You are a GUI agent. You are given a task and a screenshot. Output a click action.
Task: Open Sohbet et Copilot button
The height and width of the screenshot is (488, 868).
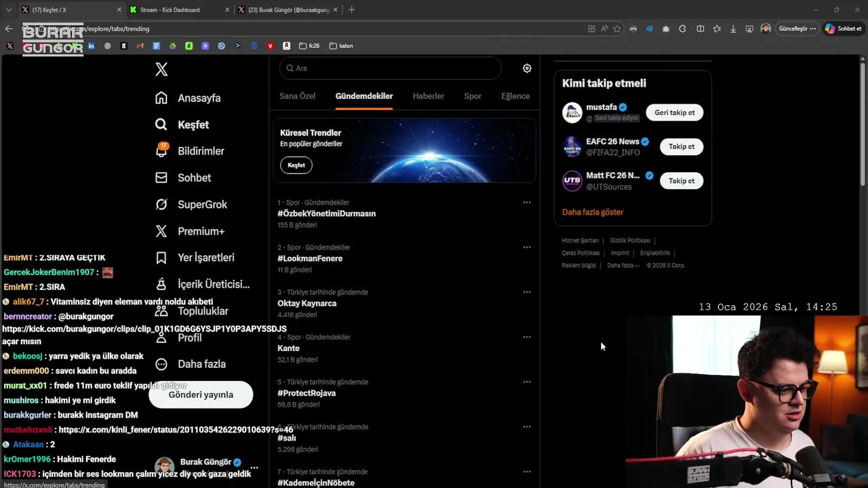844,28
